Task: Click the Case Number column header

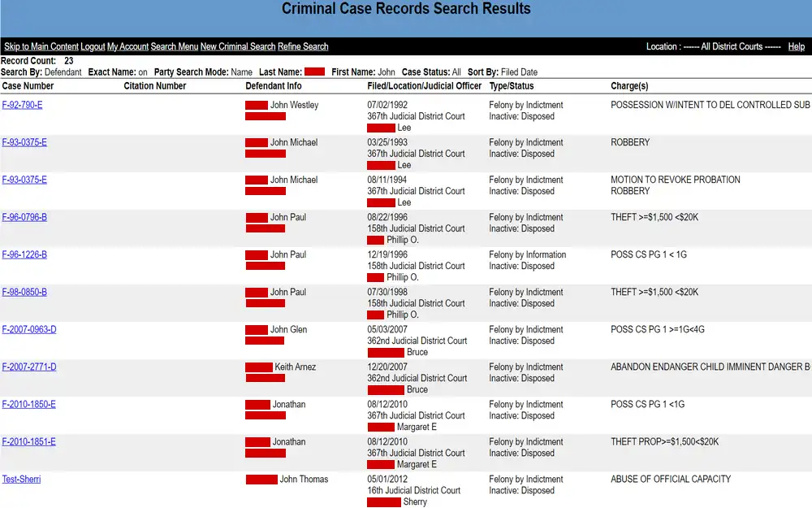Action: 28,86
